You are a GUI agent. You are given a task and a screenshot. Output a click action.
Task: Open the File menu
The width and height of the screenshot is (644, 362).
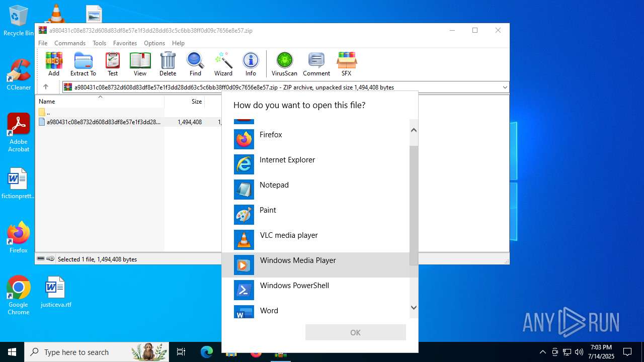[43, 43]
